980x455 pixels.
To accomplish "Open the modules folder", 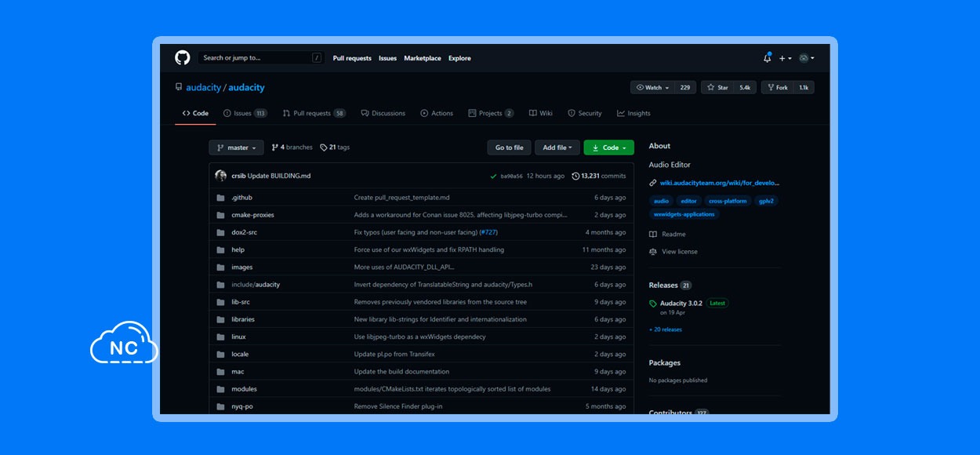I will tap(244, 389).
